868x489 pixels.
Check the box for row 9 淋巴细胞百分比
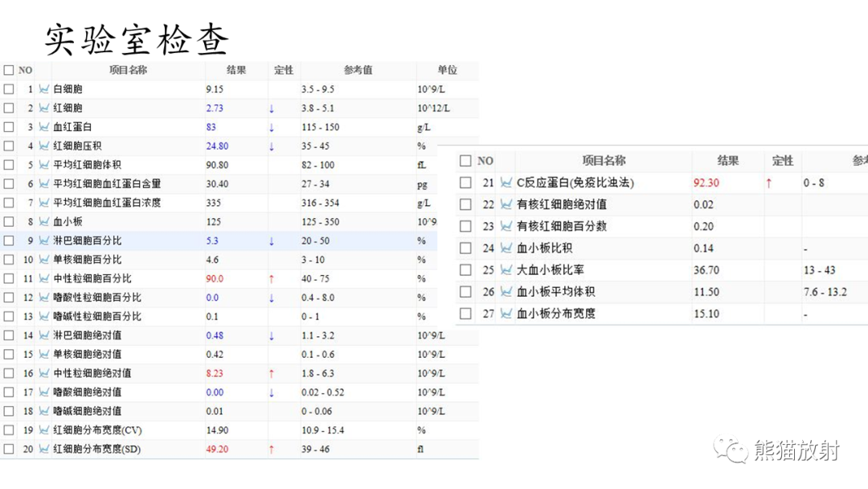pos(9,240)
